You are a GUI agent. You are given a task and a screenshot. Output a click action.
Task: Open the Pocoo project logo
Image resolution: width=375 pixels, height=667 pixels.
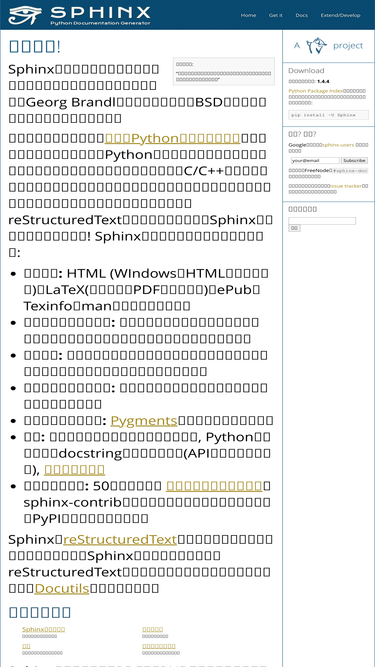(x=328, y=46)
